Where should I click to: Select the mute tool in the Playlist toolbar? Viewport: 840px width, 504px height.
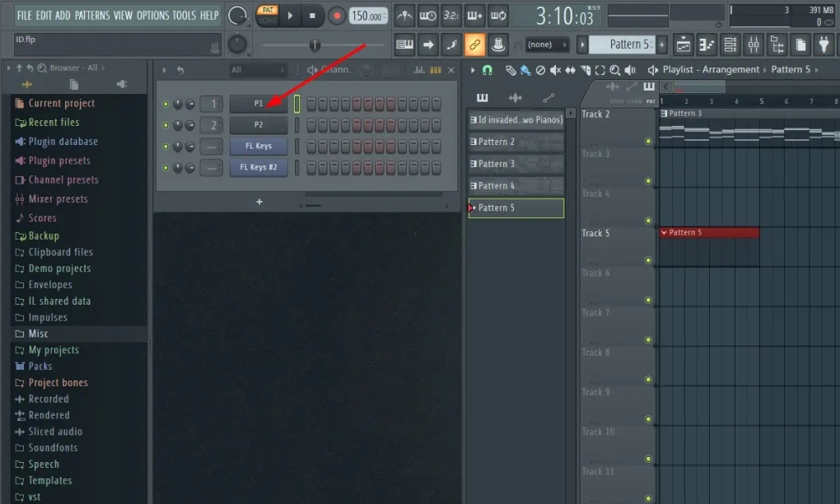pos(556,70)
